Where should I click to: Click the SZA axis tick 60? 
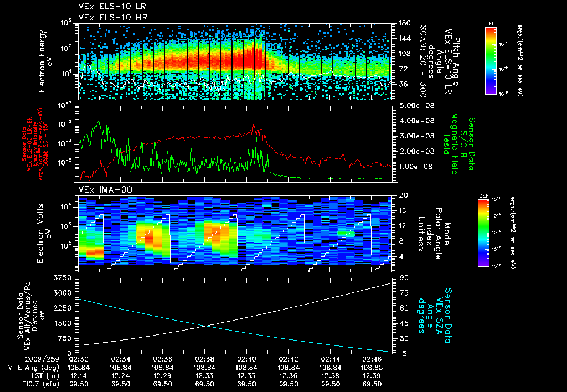click(404, 308)
